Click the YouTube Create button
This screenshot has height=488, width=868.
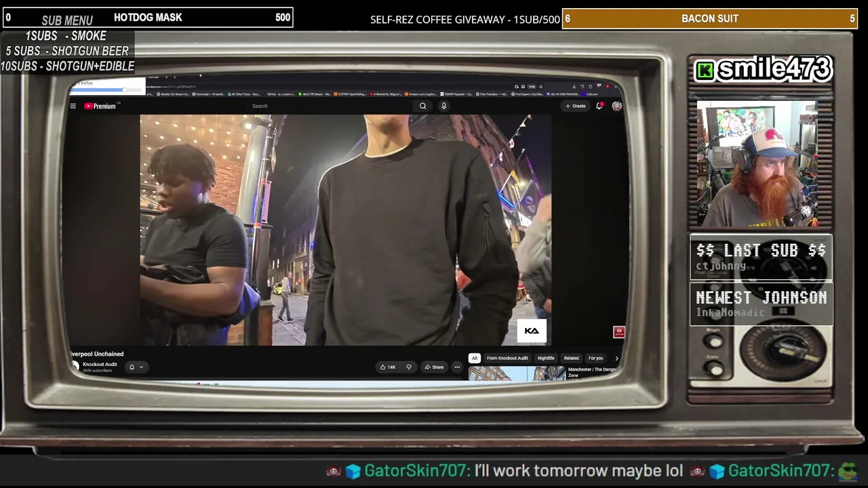coord(576,106)
